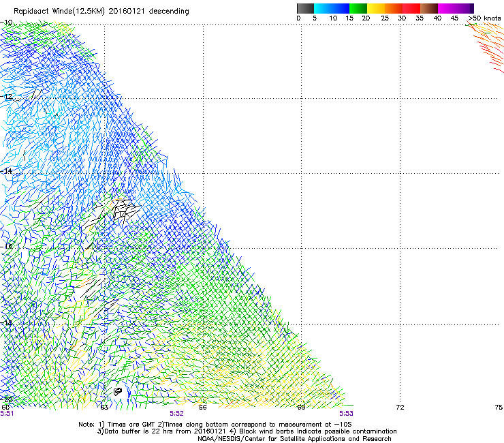Click the legend label '10'

(x=333, y=18)
